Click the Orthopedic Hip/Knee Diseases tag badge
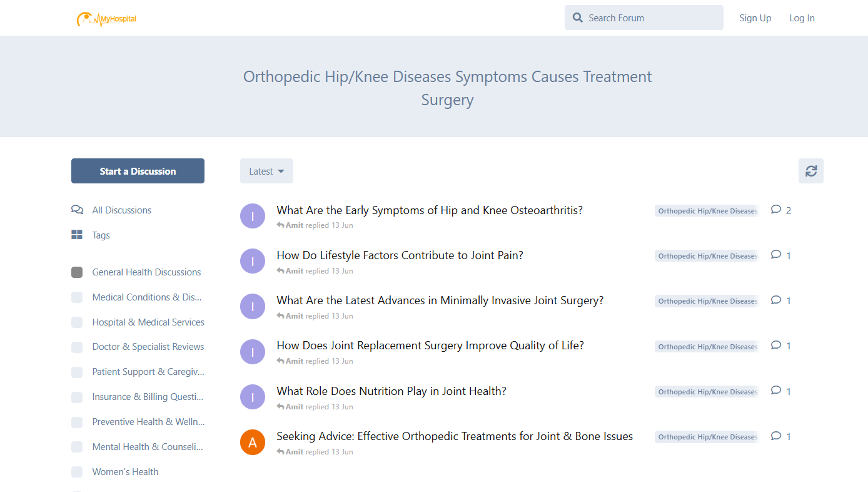Screen dimensions: 868x492 pyautogui.click(x=707, y=210)
